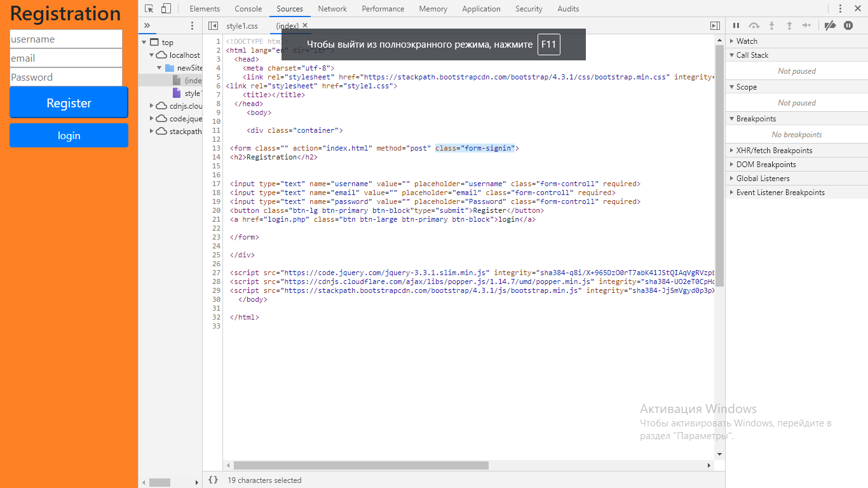Expand the stackpath domain node

(x=152, y=131)
